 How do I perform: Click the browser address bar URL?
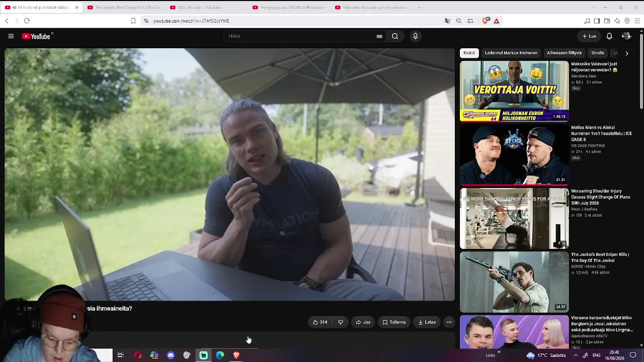pyautogui.click(x=191, y=21)
